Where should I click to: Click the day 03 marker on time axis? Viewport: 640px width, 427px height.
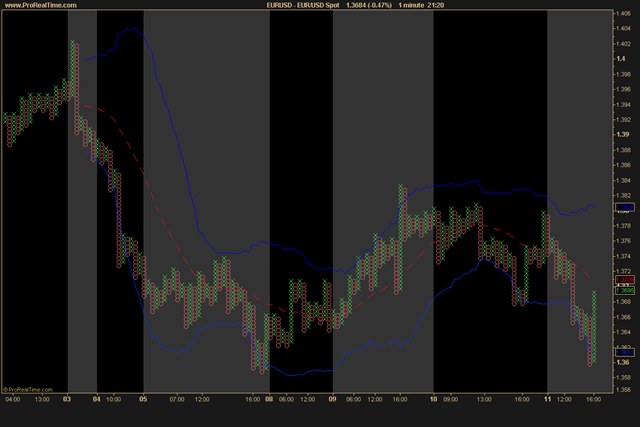click(x=67, y=399)
